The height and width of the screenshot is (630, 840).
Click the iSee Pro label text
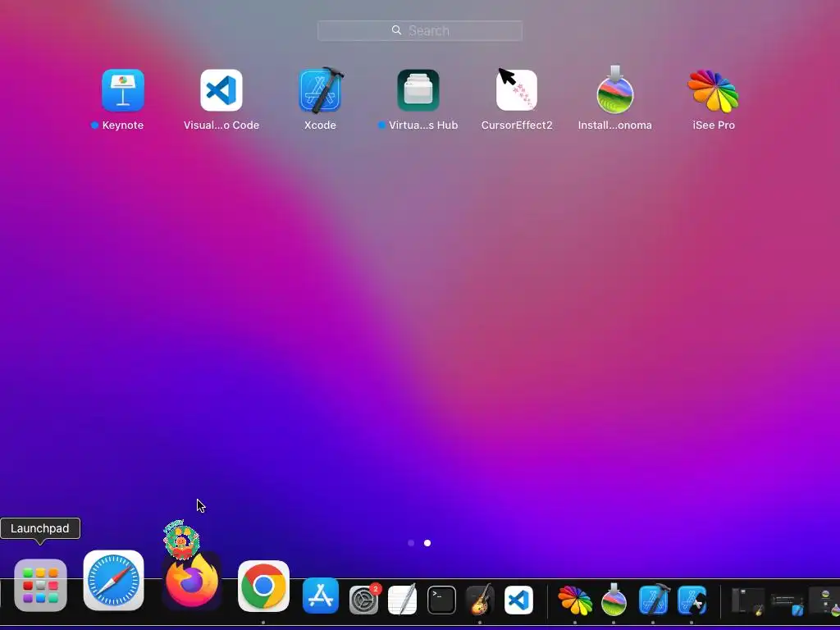[714, 125]
